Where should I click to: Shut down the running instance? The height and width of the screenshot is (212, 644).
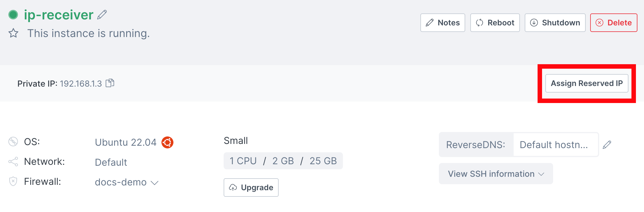click(555, 23)
